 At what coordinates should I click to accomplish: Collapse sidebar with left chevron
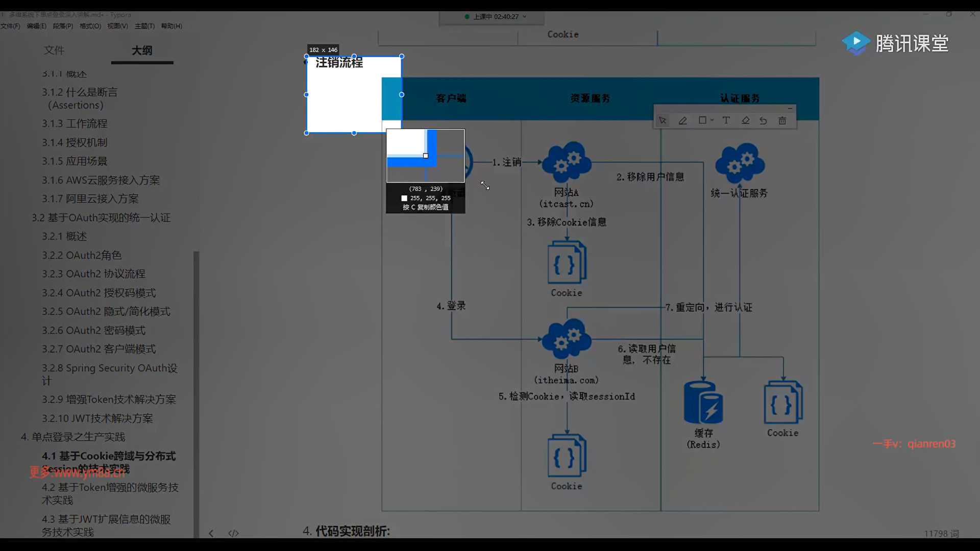click(211, 533)
